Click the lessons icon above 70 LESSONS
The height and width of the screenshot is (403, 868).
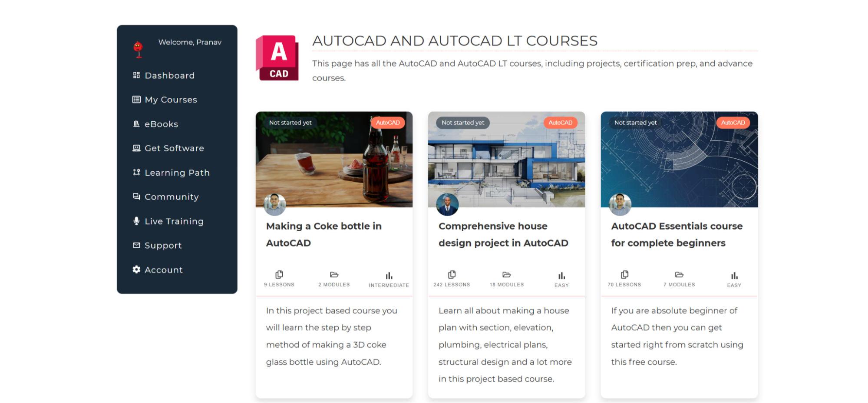click(624, 274)
